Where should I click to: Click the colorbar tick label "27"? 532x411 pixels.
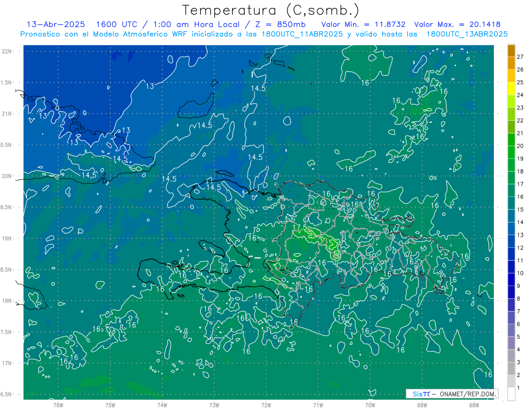[520, 57]
